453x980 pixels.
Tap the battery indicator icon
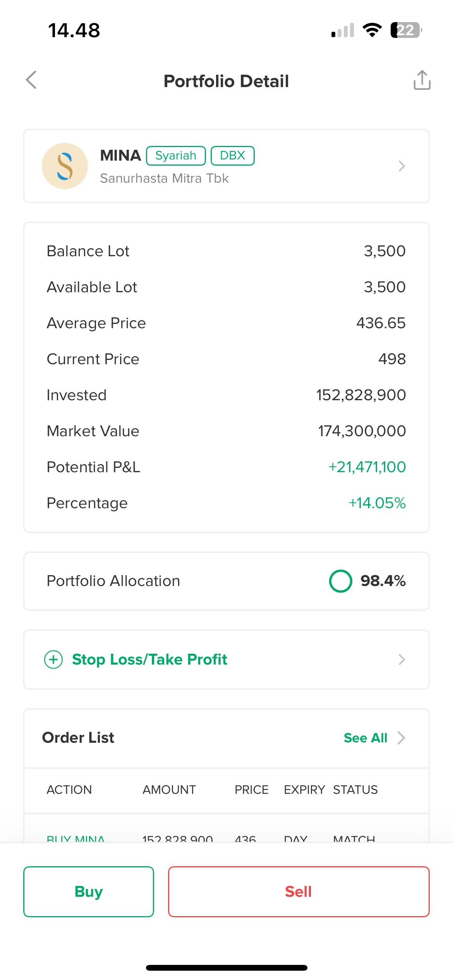(x=406, y=30)
